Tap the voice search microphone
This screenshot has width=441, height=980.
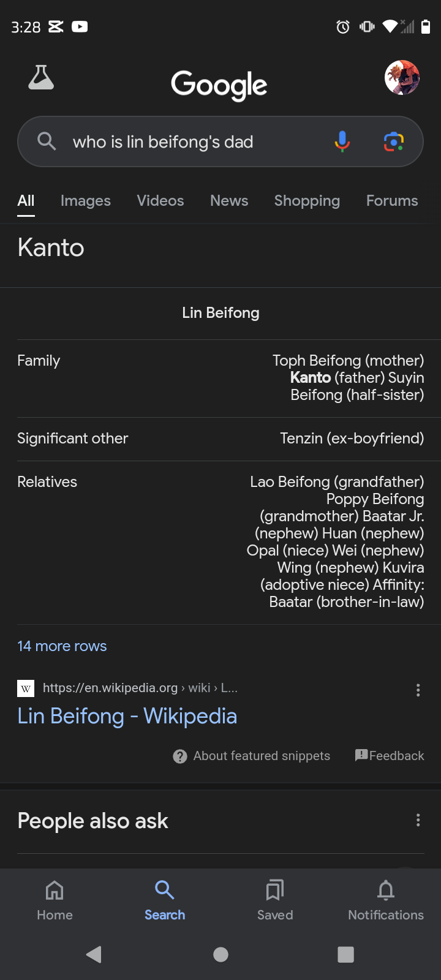342,141
